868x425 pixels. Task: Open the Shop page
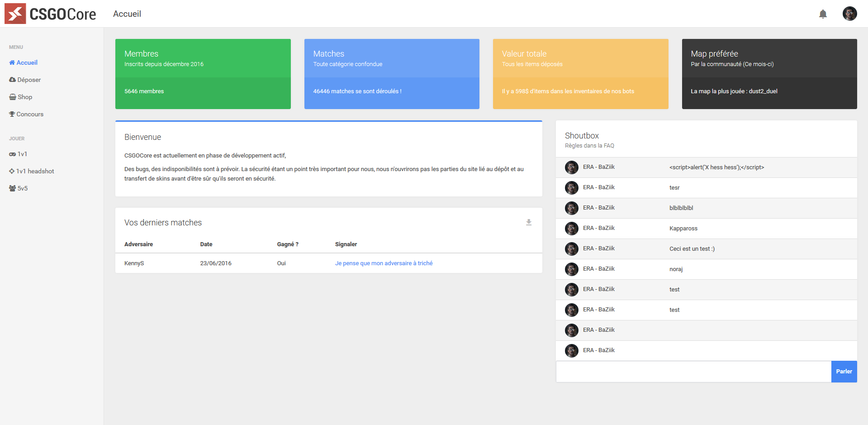(x=25, y=97)
